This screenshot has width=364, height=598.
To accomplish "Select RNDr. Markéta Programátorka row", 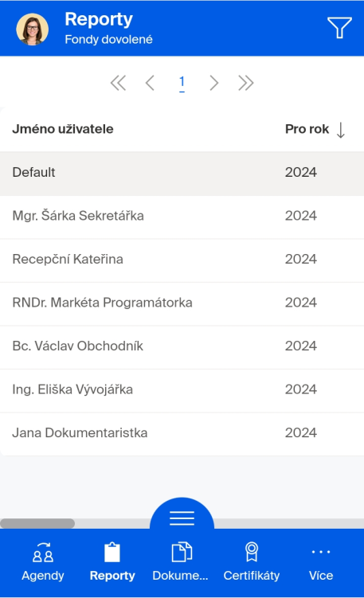I will click(182, 304).
